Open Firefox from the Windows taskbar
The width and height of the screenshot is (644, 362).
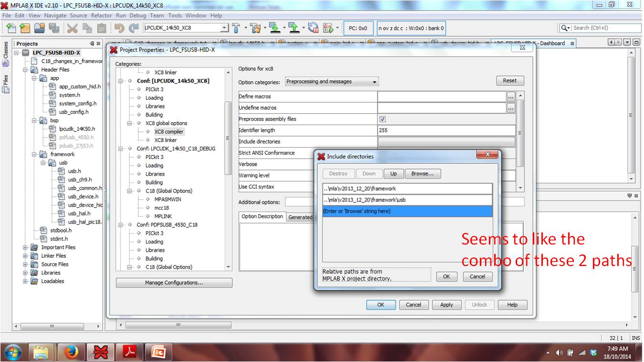[72, 352]
